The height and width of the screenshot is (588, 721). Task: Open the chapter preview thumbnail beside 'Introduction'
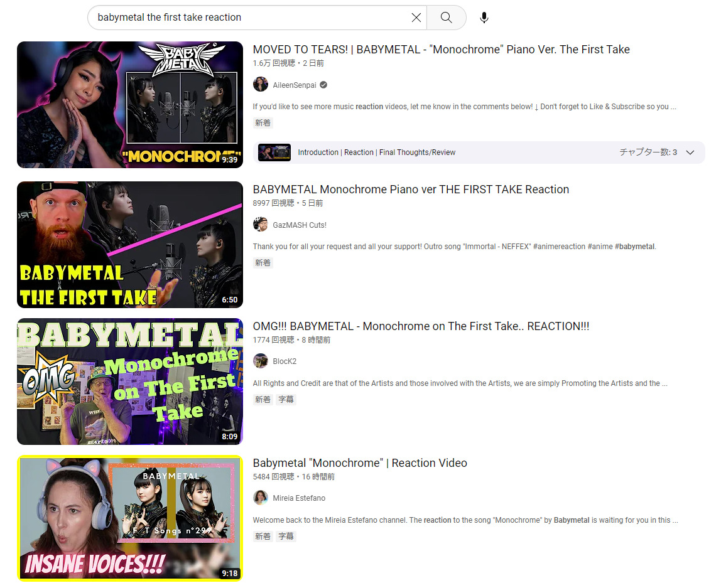click(x=274, y=152)
